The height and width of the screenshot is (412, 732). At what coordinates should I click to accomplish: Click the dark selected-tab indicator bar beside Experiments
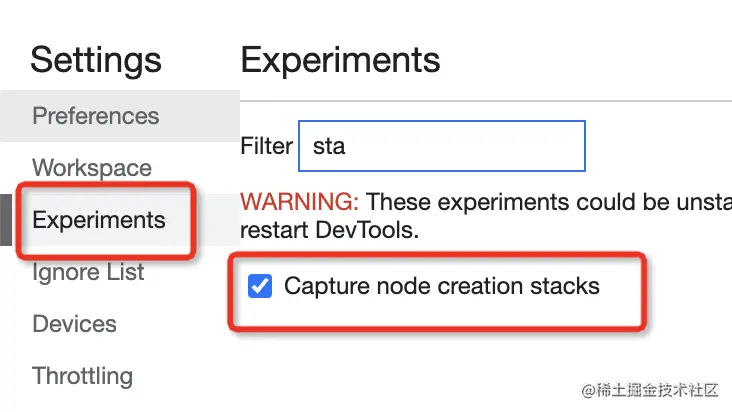6,220
